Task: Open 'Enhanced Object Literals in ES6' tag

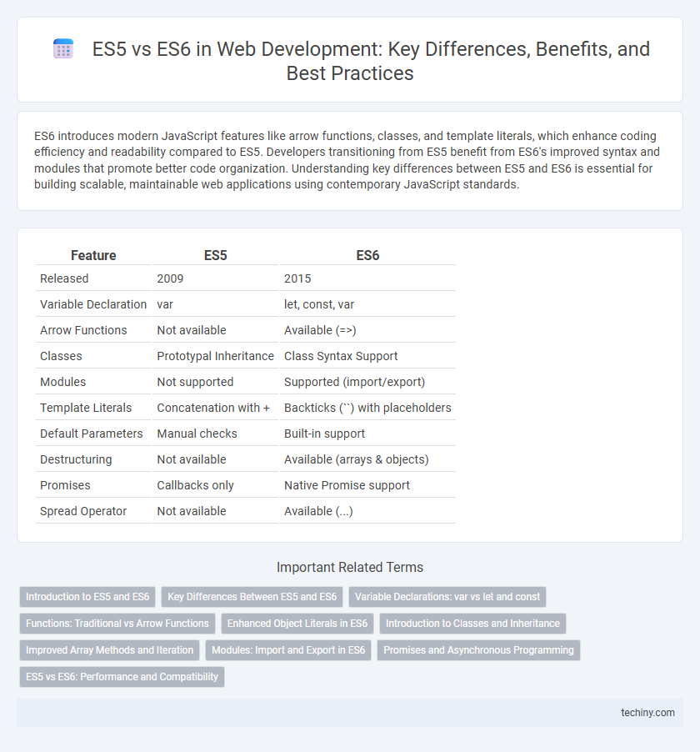Action: pyautogui.click(x=297, y=624)
